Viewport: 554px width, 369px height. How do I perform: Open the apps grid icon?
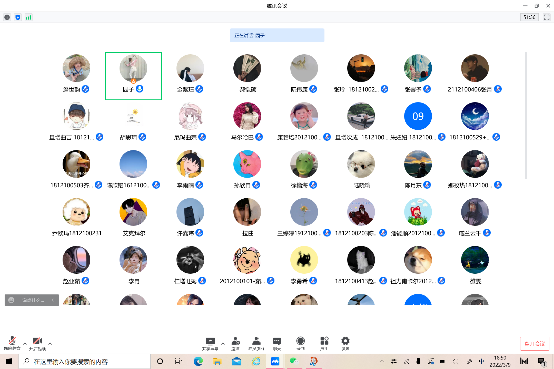coord(324,343)
